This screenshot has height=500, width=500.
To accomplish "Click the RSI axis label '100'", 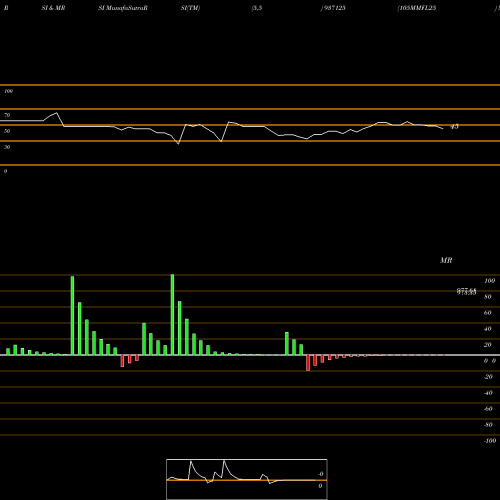I will (8, 91).
